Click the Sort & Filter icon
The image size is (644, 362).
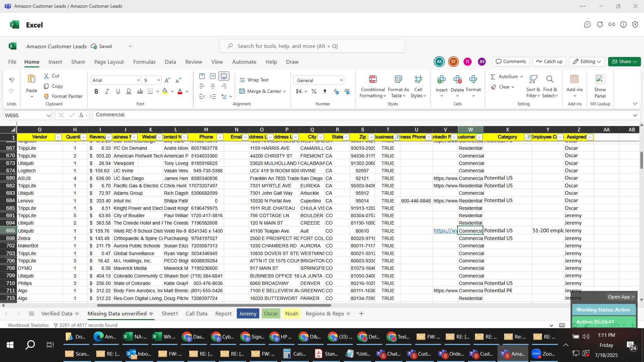click(x=533, y=79)
